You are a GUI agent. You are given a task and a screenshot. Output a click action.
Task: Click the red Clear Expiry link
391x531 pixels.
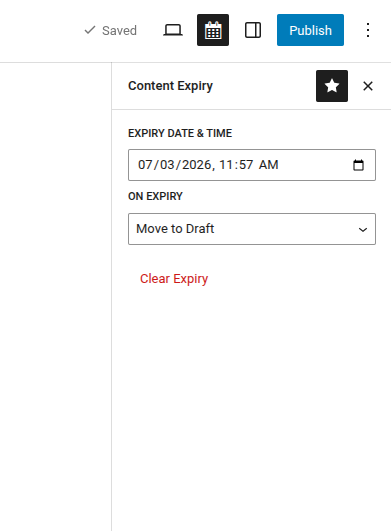click(174, 279)
